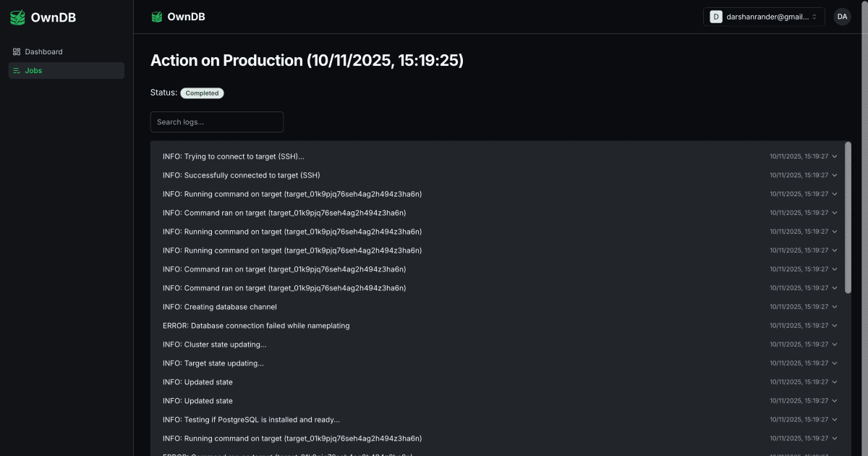The width and height of the screenshot is (868, 456).
Task: Open the DA avatar in the top-right corner
Action: coord(841,16)
